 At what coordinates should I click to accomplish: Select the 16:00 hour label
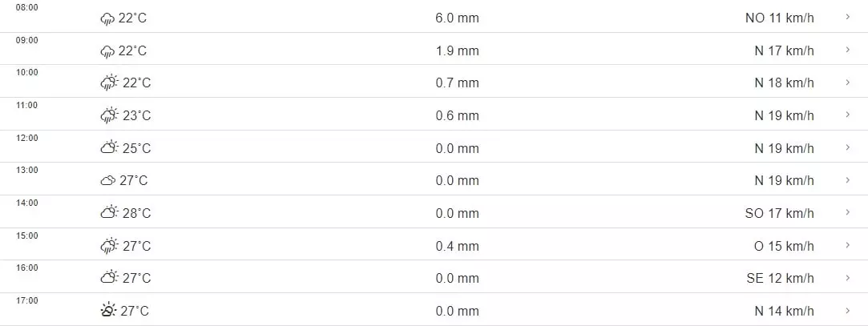[x=27, y=268]
